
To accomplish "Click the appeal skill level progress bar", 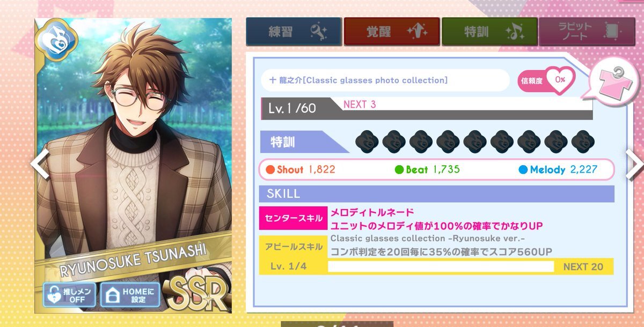I will (x=441, y=266).
